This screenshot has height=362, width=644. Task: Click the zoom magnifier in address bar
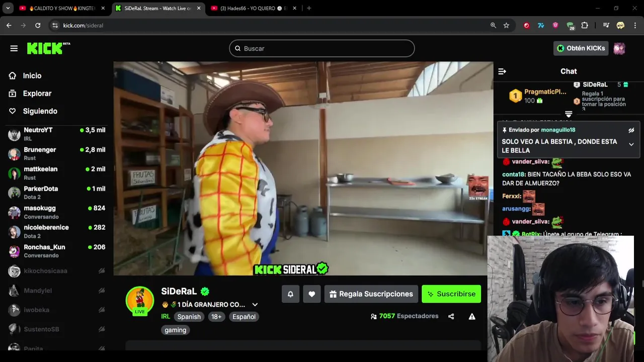click(493, 25)
